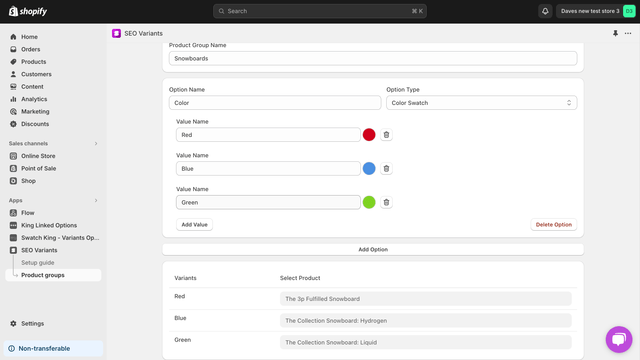Click the Orders icon in sidebar

coord(13,49)
